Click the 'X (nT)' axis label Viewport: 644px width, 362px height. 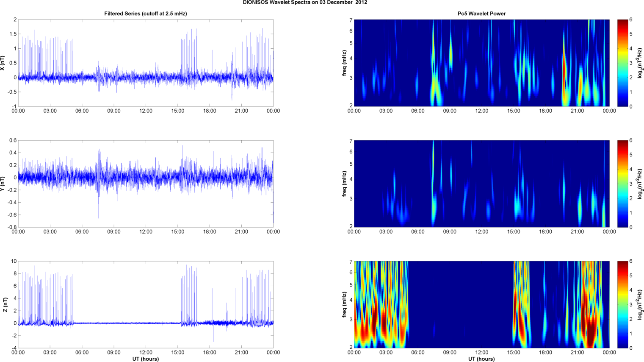pyautogui.click(x=3, y=63)
